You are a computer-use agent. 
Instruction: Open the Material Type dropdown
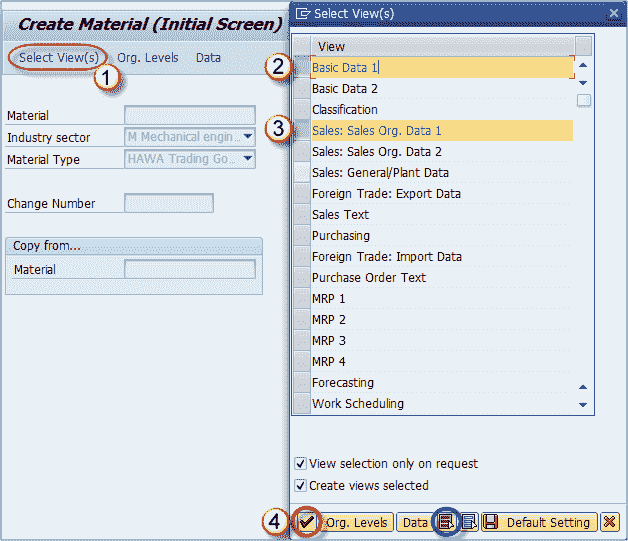pos(248,159)
